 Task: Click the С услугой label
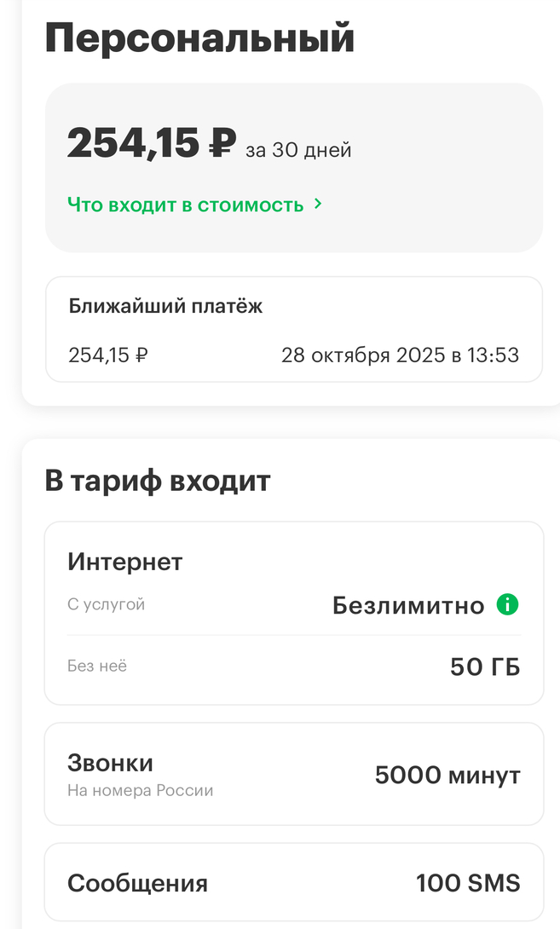point(107,604)
